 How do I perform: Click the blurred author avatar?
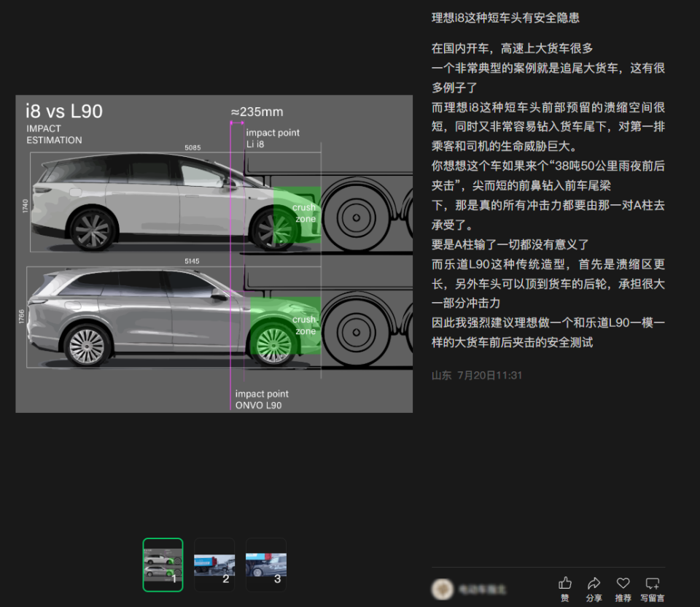443,589
